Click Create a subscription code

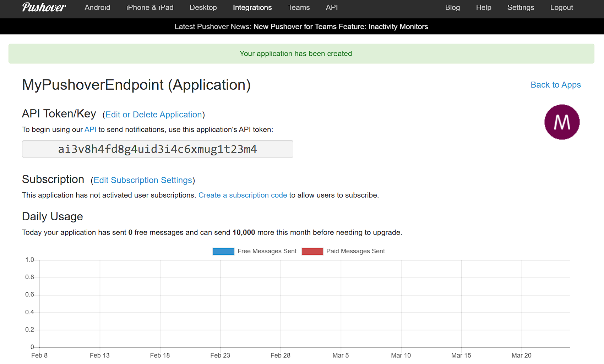tap(243, 195)
